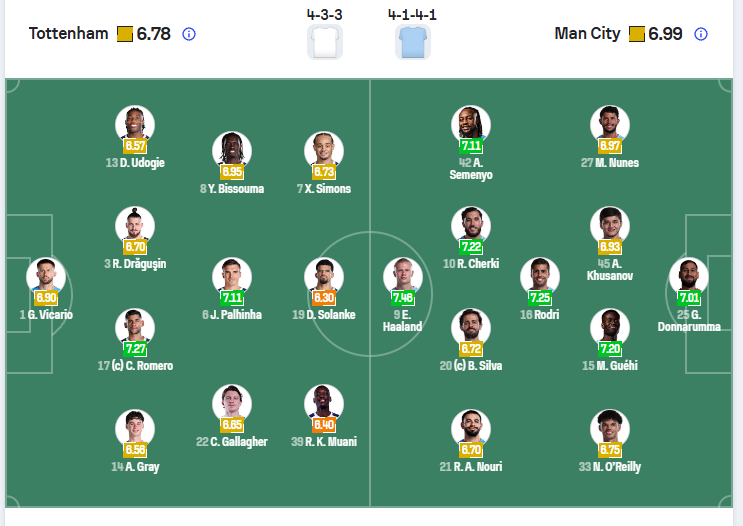743x526 pixels.
Task: Select X. Simons' player photo
Action: tap(324, 151)
